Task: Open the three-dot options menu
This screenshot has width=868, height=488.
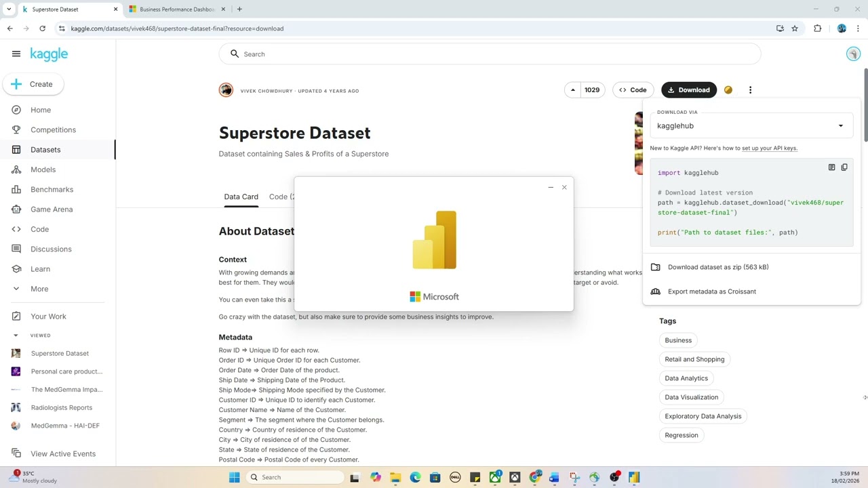Action: [x=750, y=89]
